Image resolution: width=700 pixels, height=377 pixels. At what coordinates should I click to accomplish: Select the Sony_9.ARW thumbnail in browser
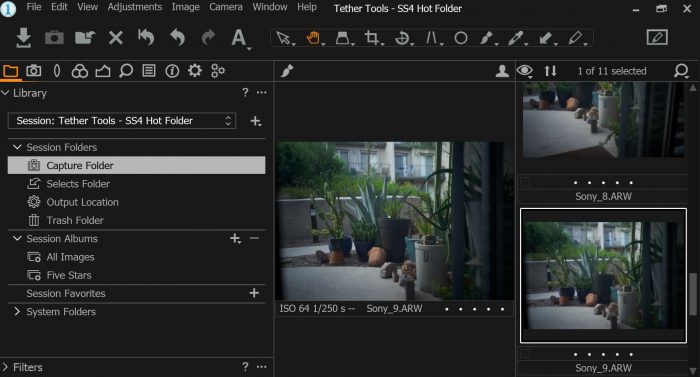(603, 276)
